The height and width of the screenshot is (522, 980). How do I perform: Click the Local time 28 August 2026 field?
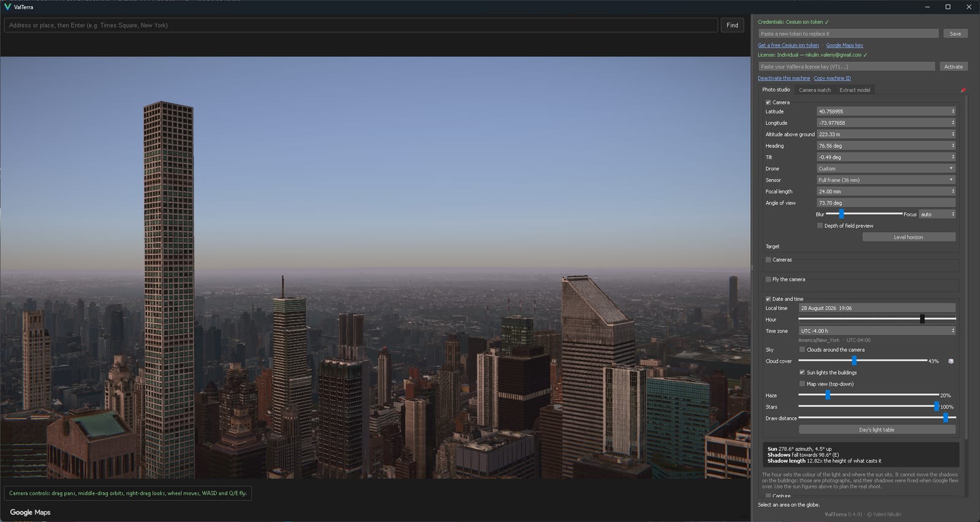coord(876,308)
